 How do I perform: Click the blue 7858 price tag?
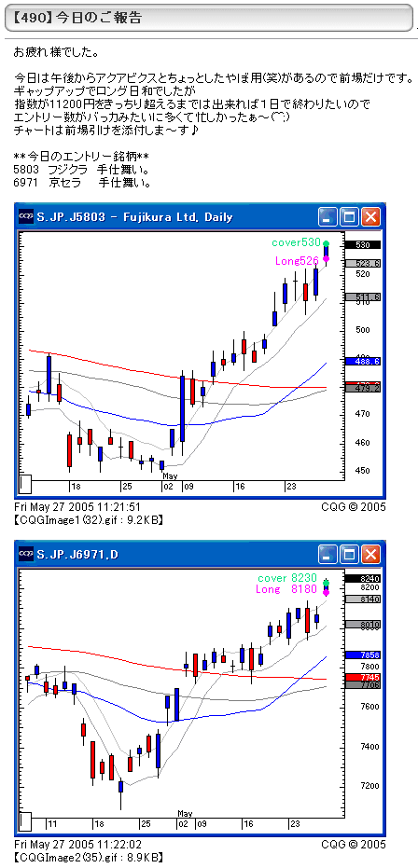[363, 654]
